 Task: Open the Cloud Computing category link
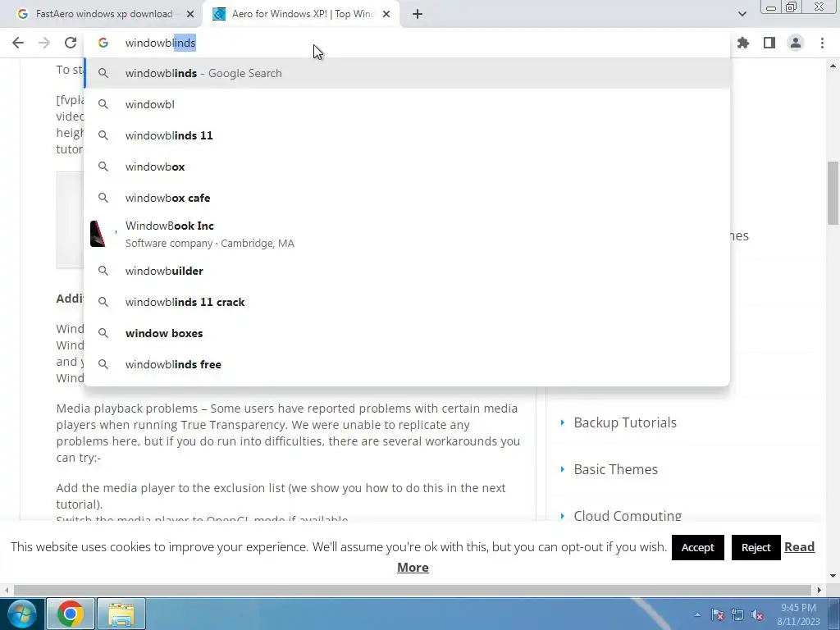coord(628,516)
